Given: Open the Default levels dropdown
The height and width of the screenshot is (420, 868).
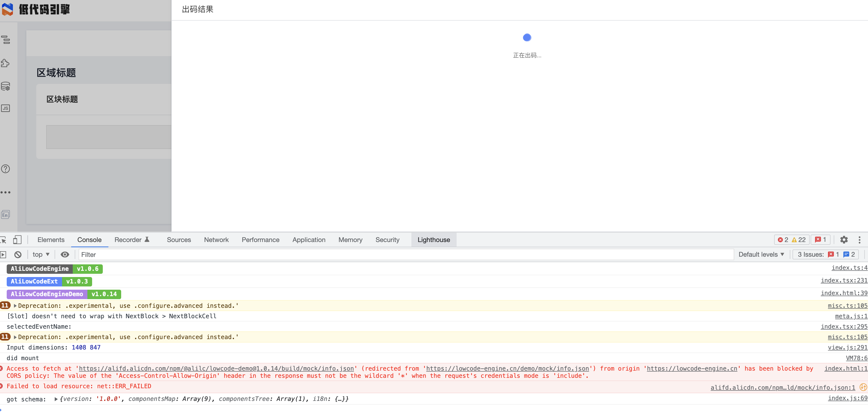Looking at the screenshot, I should [761, 254].
